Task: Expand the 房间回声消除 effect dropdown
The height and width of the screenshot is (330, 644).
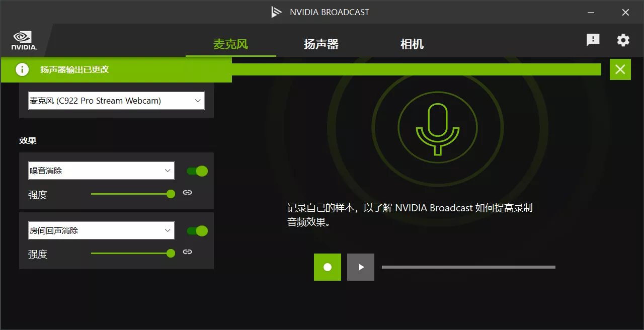Action: [x=101, y=231]
